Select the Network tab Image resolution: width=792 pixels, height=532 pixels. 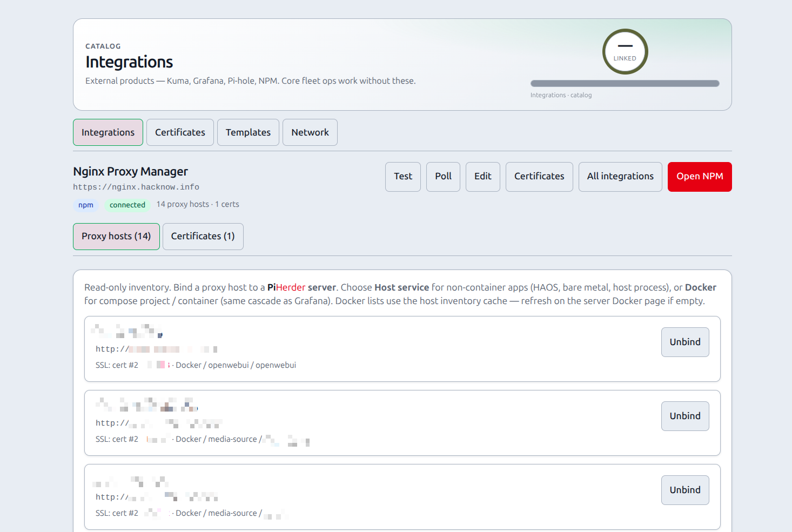[310, 132]
